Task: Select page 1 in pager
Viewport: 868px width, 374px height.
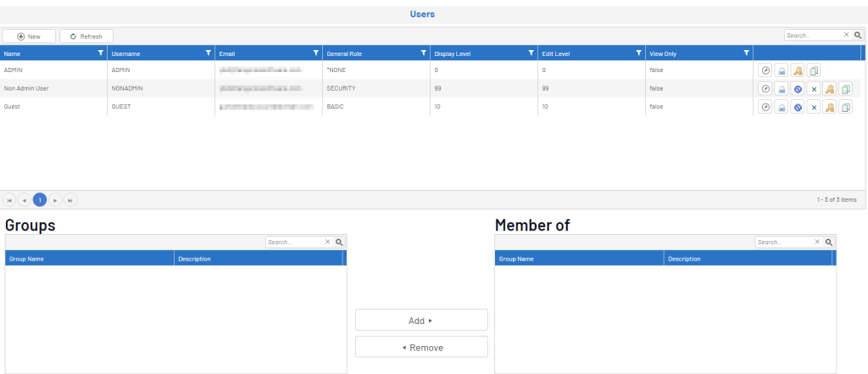Action: point(40,200)
